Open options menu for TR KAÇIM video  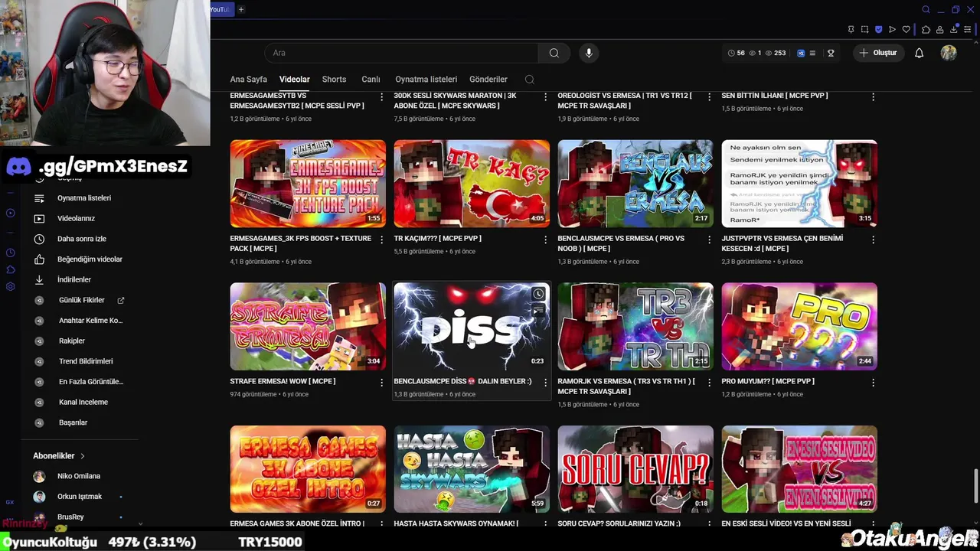pos(545,240)
